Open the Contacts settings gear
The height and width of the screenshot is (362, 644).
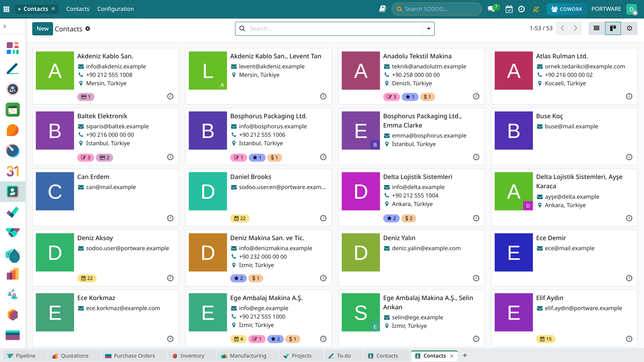[x=88, y=29]
